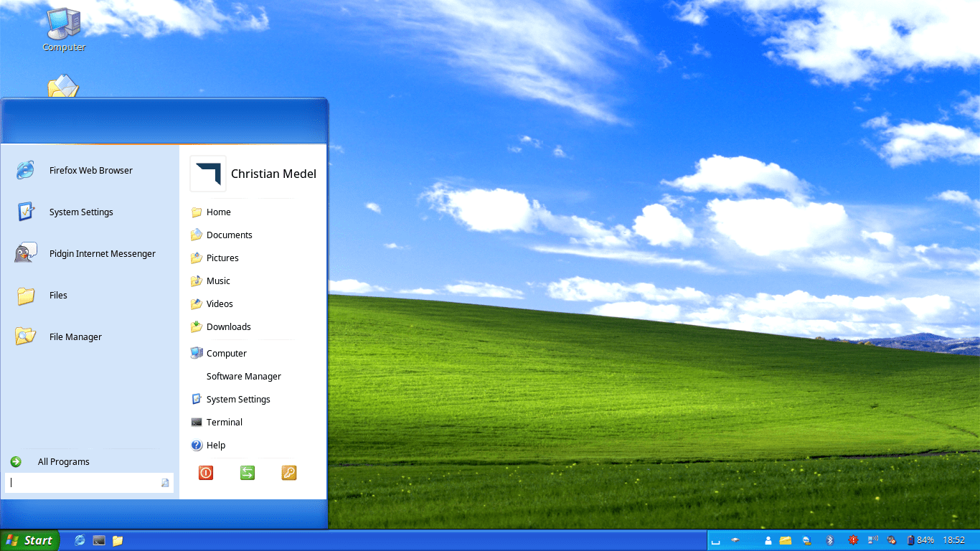Focus the start menu search field

click(89, 483)
